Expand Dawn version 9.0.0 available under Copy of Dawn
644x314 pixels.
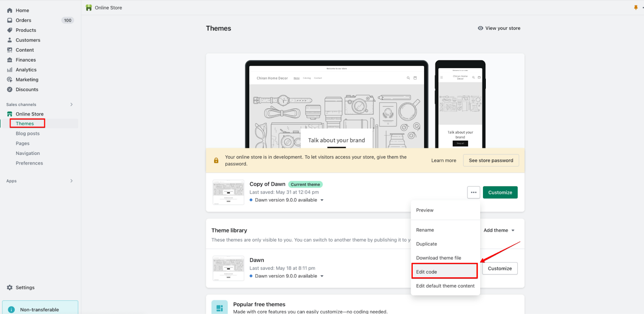[x=322, y=200]
